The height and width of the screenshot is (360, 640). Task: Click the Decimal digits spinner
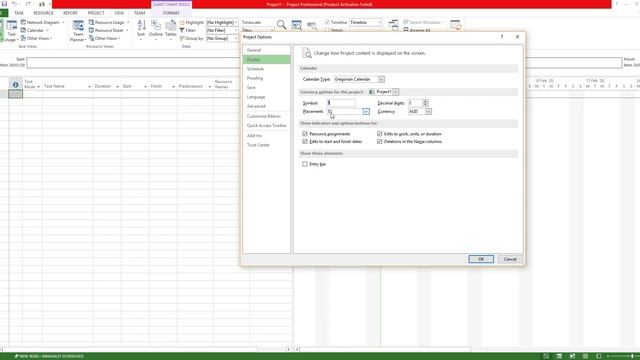tap(425, 103)
